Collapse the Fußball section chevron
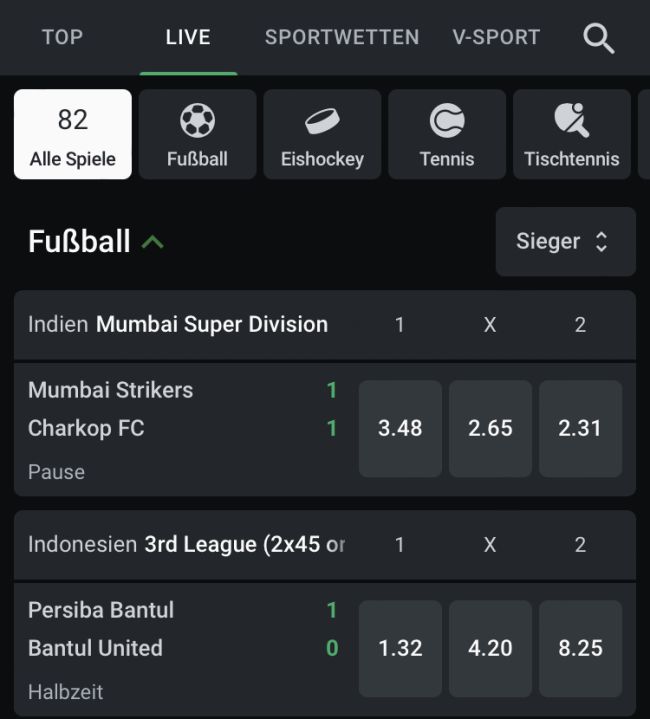The width and height of the screenshot is (650, 719). pyautogui.click(x=153, y=241)
